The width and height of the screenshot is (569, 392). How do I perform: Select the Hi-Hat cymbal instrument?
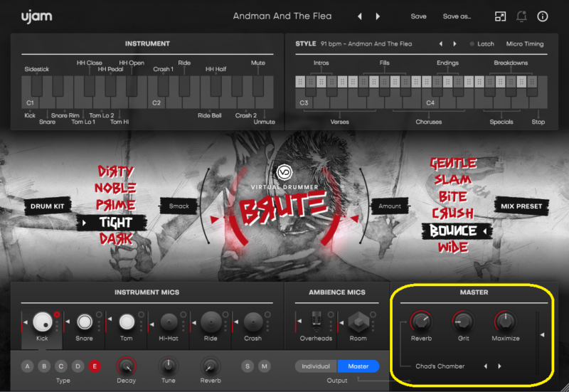[x=169, y=322]
